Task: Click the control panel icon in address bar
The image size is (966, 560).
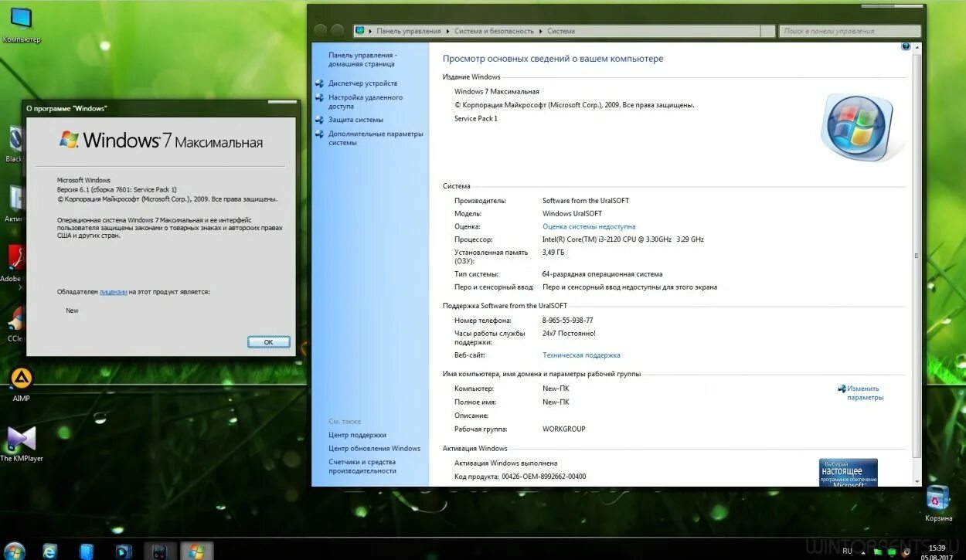Action: tap(360, 31)
